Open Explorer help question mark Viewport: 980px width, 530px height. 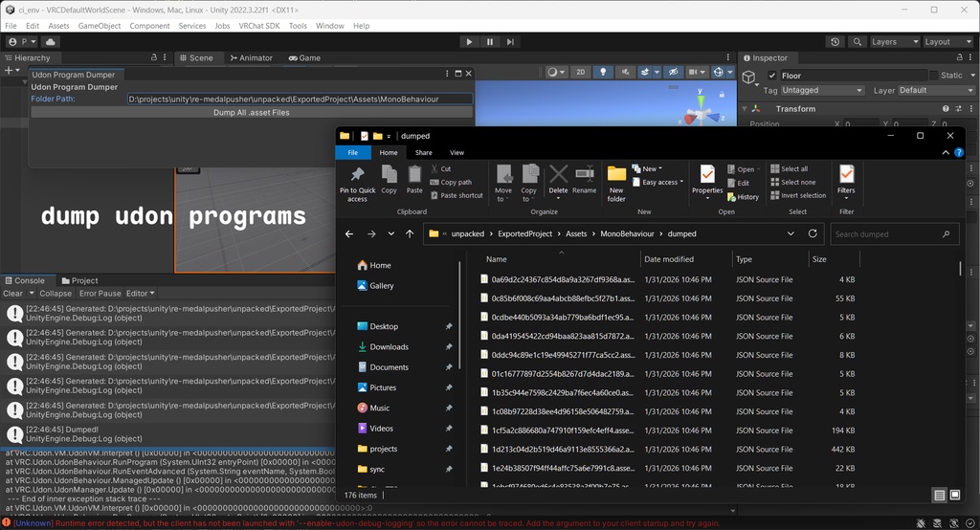tap(959, 152)
